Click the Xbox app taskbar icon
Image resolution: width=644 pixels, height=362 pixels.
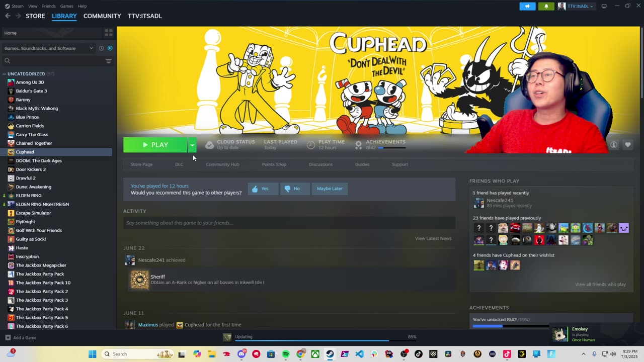315,354
